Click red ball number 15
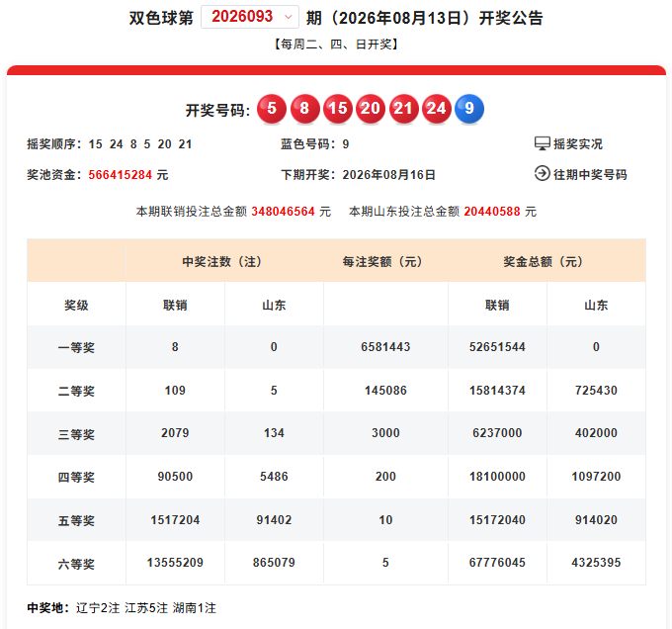Image resolution: width=672 pixels, height=629 pixels. tap(338, 109)
